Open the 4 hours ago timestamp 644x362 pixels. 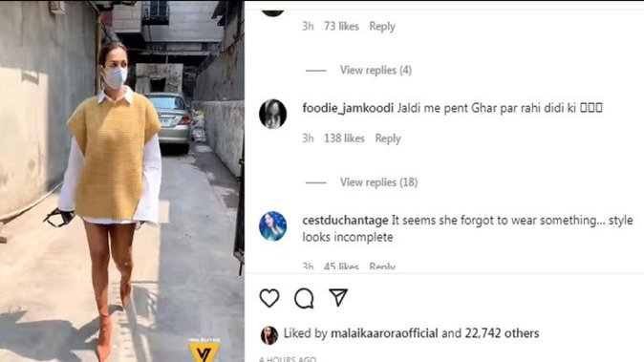[x=288, y=359]
